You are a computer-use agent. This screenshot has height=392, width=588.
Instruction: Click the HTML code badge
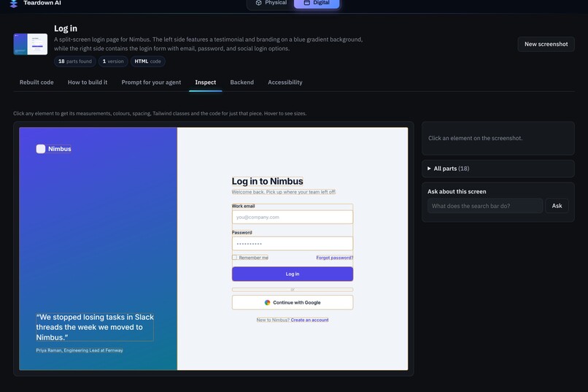[148, 61]
